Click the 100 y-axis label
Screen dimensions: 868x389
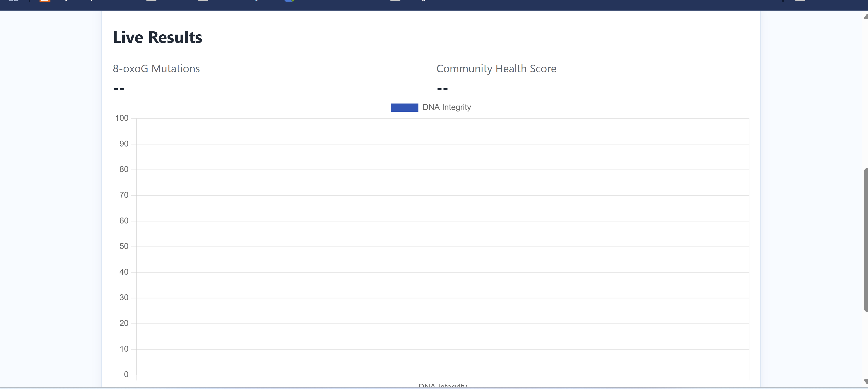[x=122, y=118]
